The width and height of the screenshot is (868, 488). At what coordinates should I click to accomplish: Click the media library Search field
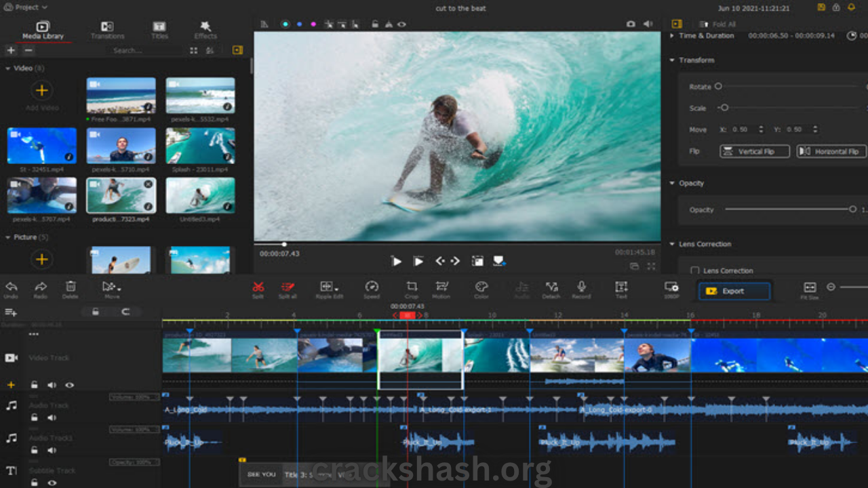pos(144,50)
